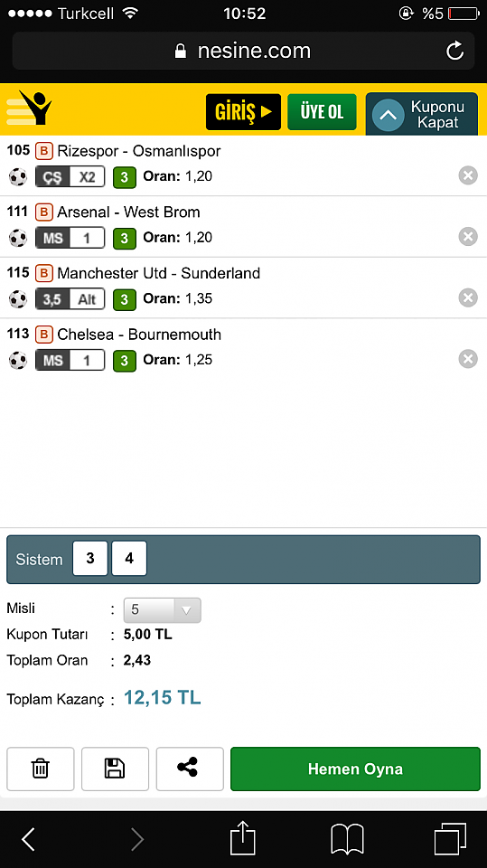Image resolution: width=487 pixels, height=868 pixels.
Task: Place bet with Hemen Oyna
Action: point(355,769)
